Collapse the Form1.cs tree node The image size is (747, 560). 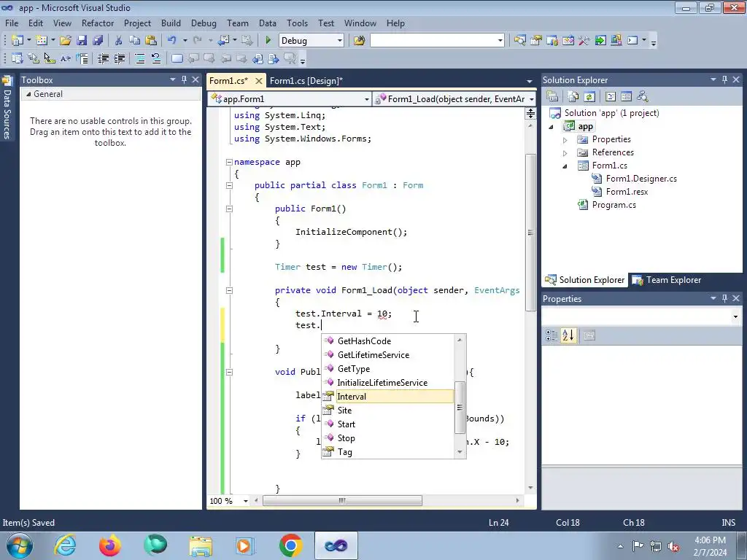pos(565,166)
